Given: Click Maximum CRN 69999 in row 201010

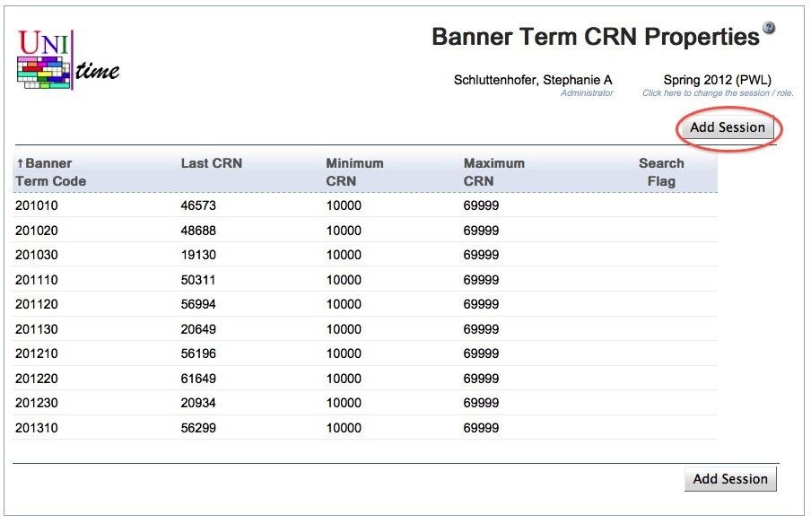Looking at the screenshot, I should 481,205.
